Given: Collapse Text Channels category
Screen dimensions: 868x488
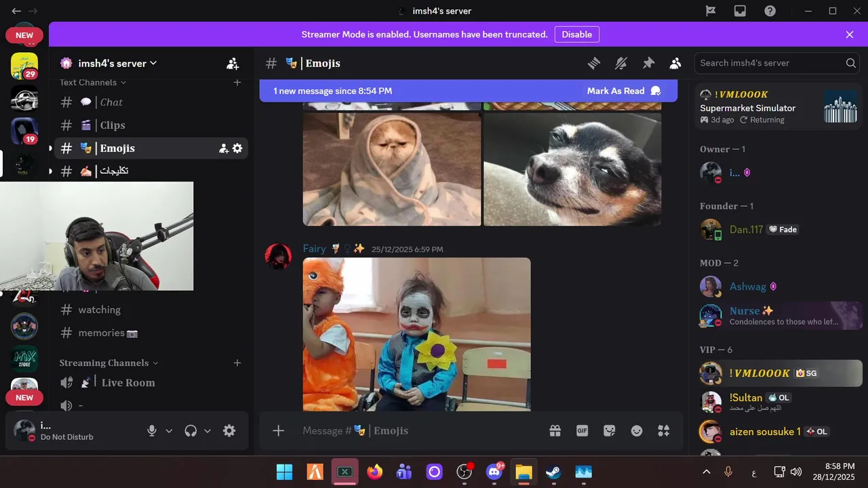Looking at the screenshot, I should pyautogui.click(x=93, y=82).
